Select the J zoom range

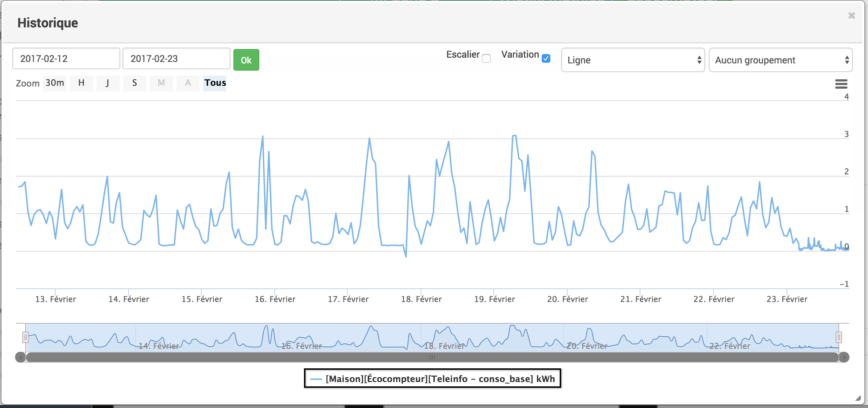pos(108,83)
